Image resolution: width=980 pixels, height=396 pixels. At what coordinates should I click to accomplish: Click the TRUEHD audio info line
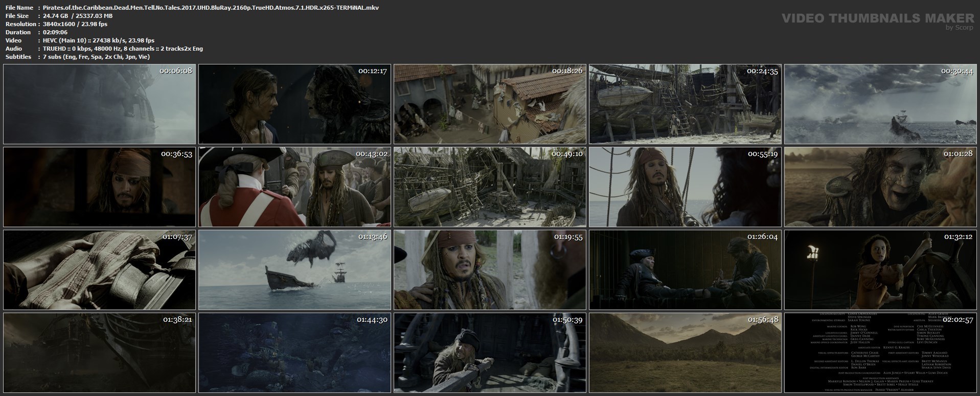point(123,49)
